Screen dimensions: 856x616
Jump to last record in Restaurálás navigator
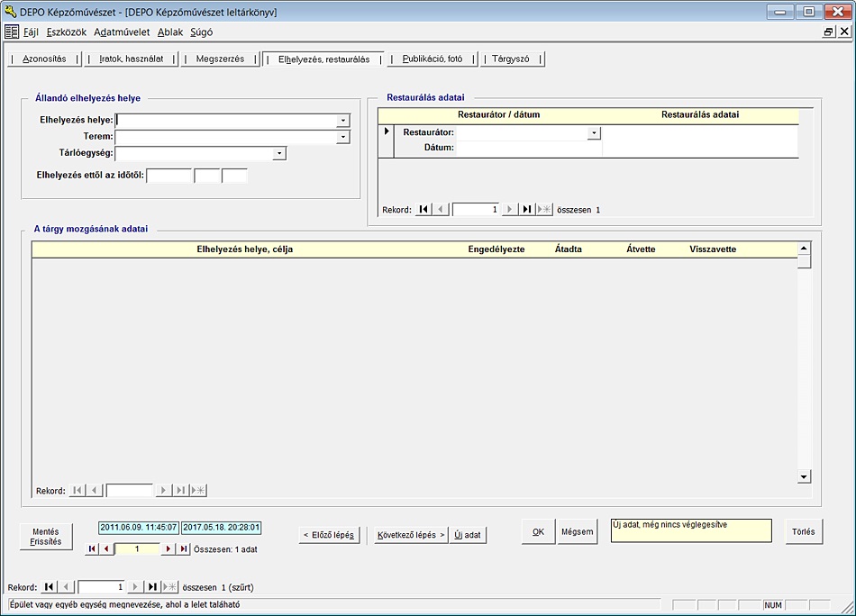click(527, 209)
